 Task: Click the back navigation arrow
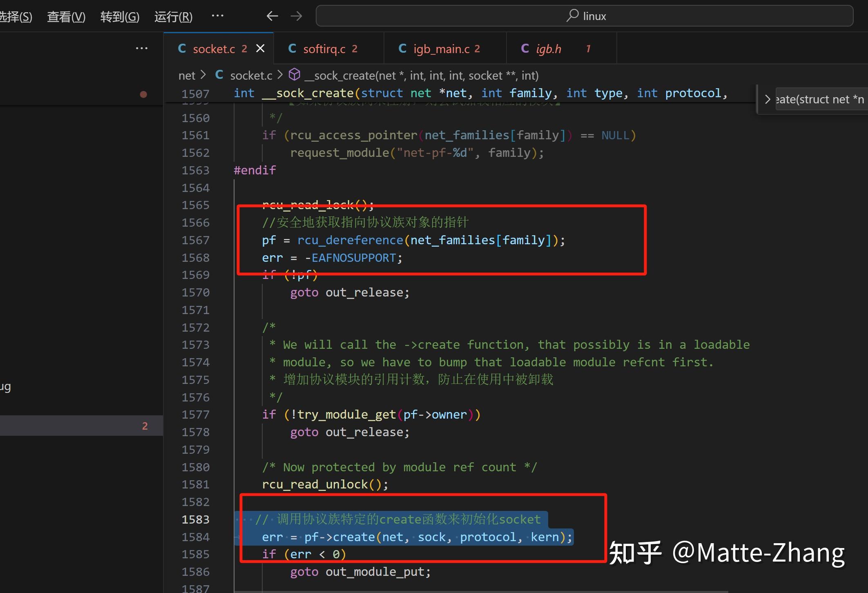click(x=272, y=16)
